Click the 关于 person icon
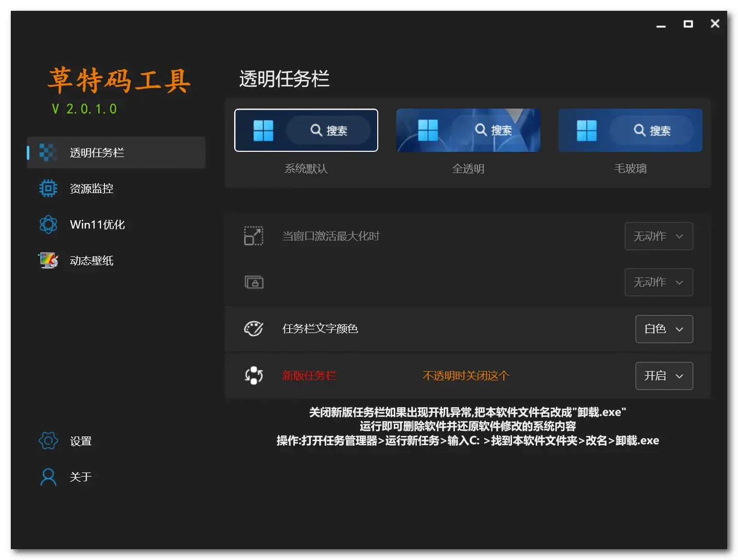 click(48, 477)
